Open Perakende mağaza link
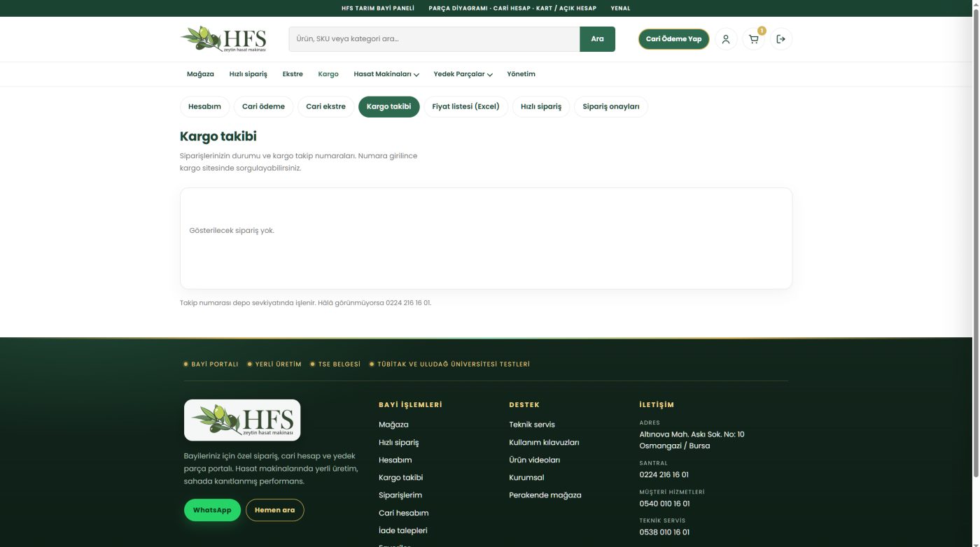The image size is (980, 547). pos(545,495)
